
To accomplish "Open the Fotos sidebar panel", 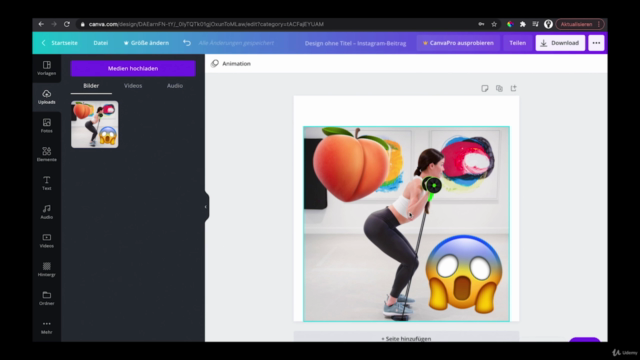I will [47, 126].
